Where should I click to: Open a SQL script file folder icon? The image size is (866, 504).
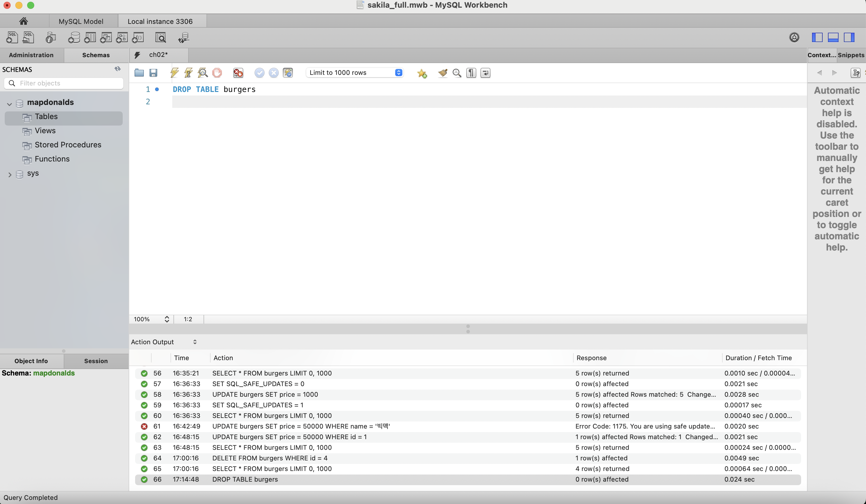point(139,73)
